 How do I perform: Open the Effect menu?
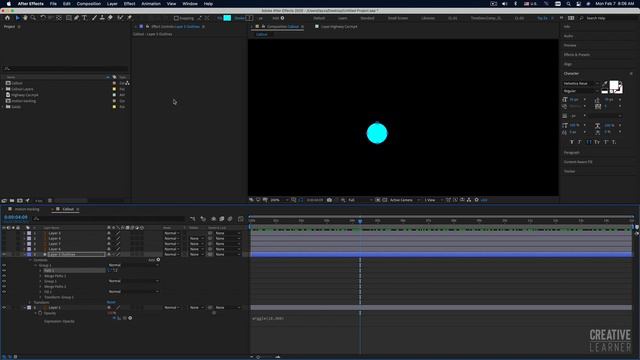(x=129, y=4)
